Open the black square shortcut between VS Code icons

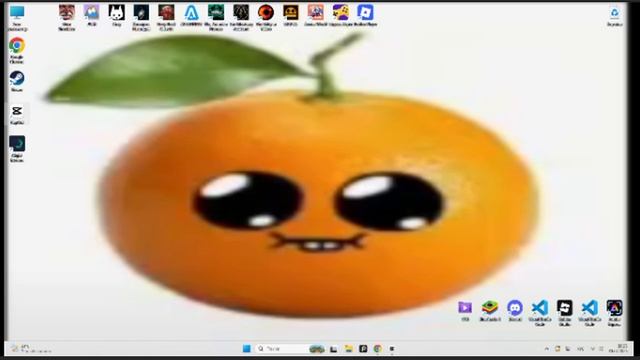[565, 313]
